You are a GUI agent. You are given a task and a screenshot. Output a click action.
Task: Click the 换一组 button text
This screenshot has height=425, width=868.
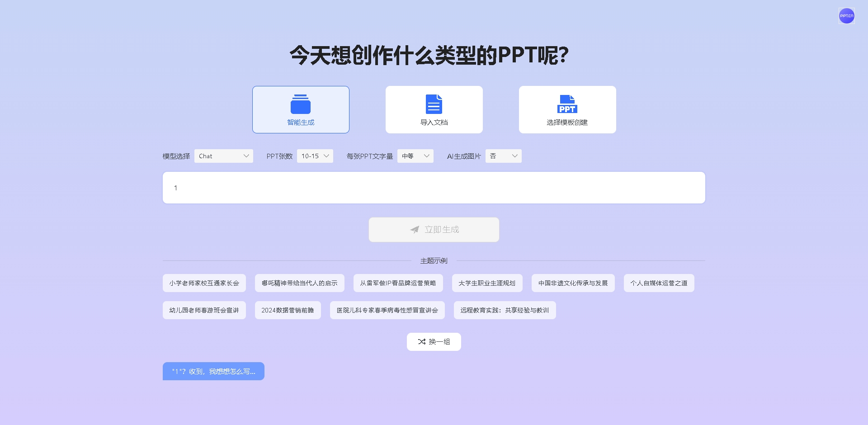click(439, 342)
